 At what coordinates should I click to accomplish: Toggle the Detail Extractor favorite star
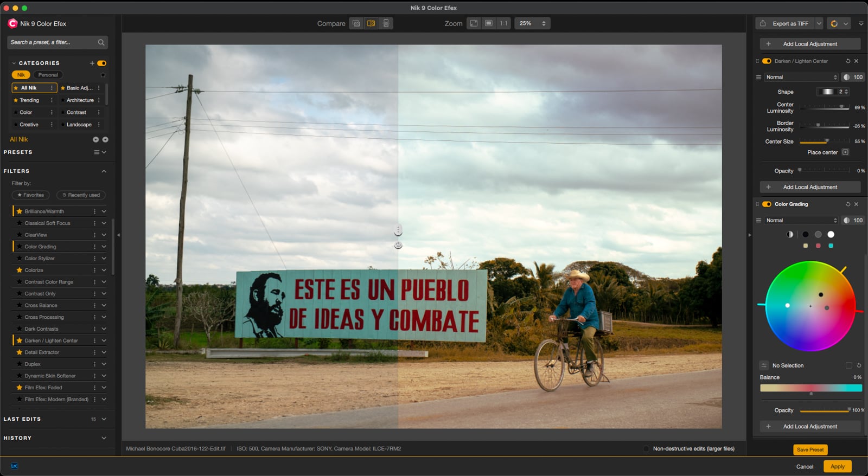pyautogui.click(x=20, y=352)
